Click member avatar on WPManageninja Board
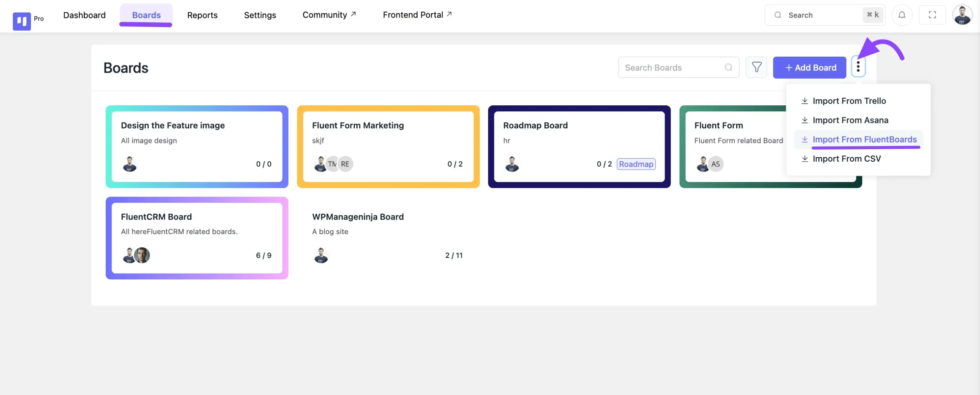The width and height of the screenshot is (980, 395). 321,255
